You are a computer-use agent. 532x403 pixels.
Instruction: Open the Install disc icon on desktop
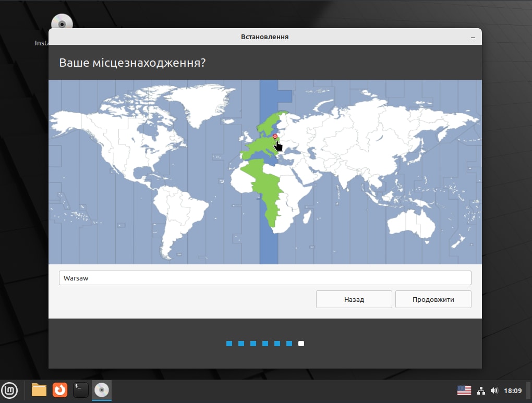coord(62,22)
